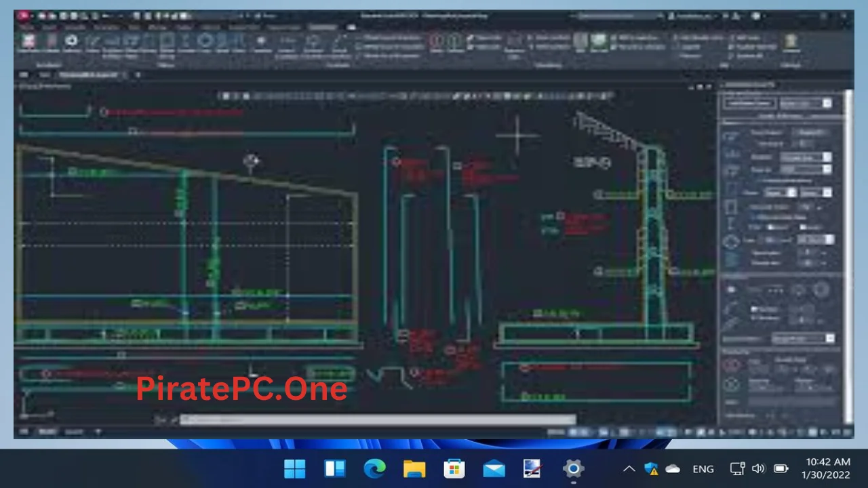Click the white circular ring icon in ribbon
Image resolution: width=868 pixels, height=488 pixels.
point(71,41)
